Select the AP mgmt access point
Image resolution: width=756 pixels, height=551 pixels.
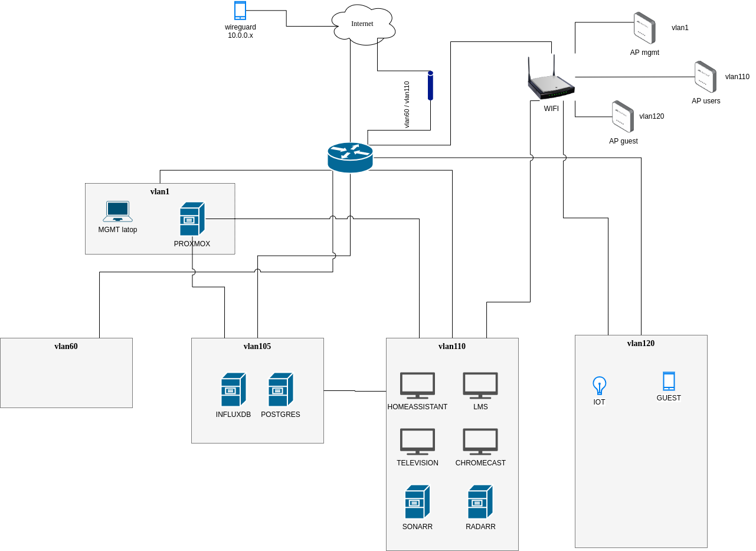(644, 28)
